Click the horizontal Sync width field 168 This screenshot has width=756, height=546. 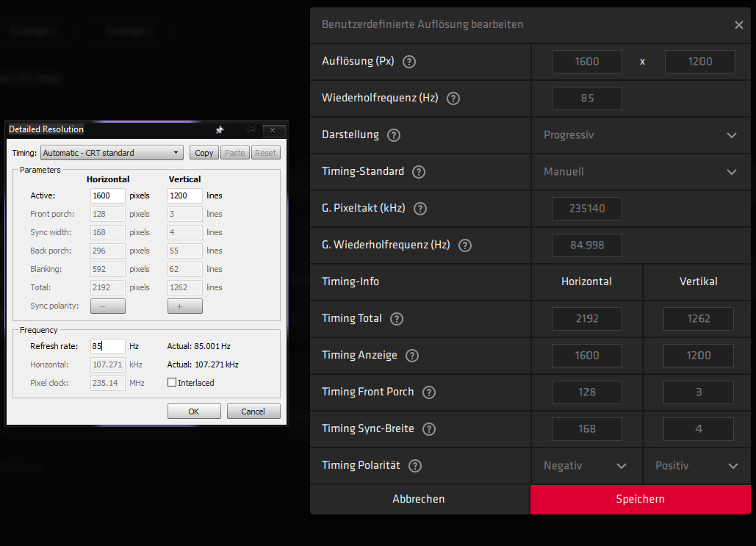click(108, 232)
